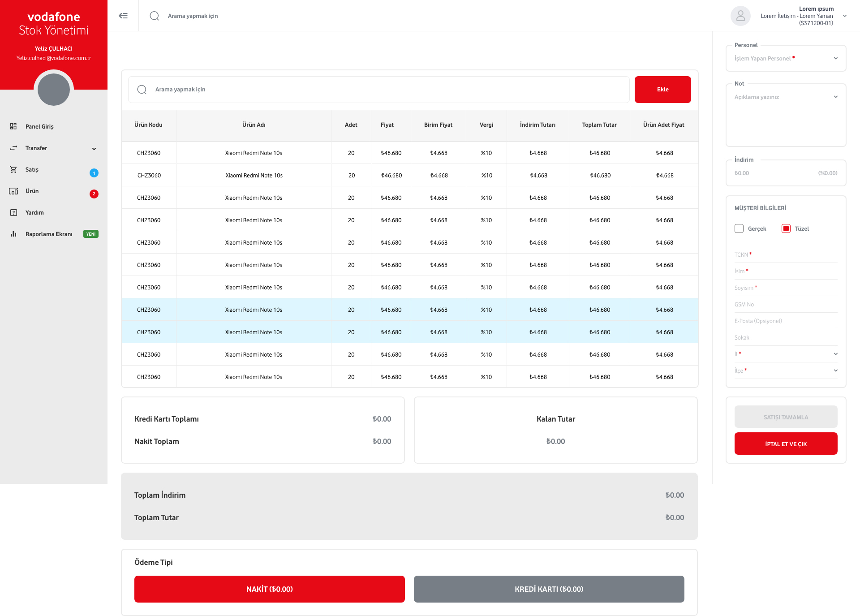Click Ürün Adet Fiyat column header
This screenshot has width=860, height=616.
pos(664,125)
